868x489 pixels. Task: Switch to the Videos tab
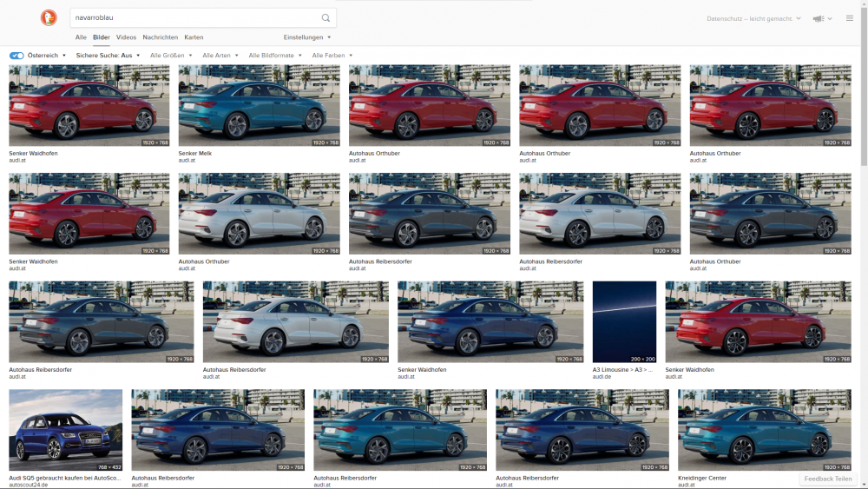pos(126,37)
